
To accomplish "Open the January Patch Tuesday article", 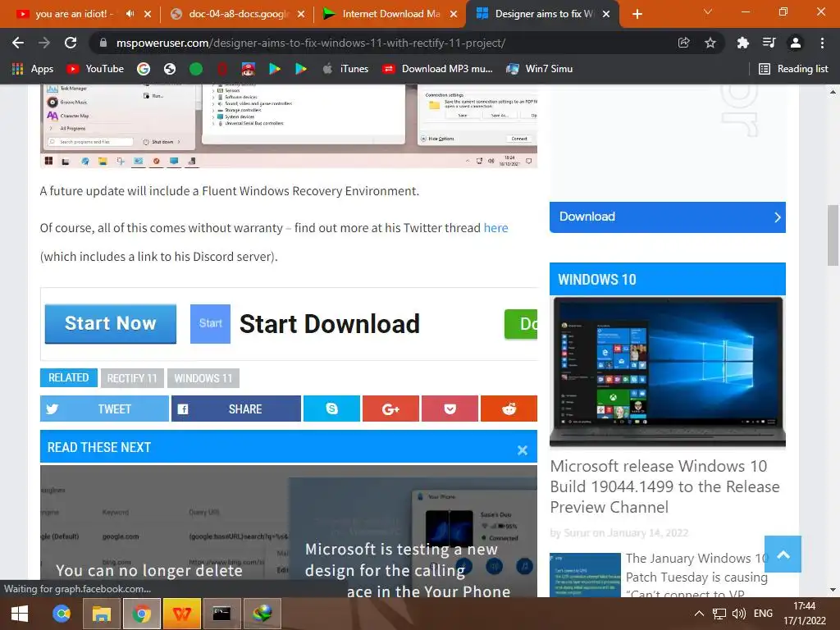I will click(697, 577).
